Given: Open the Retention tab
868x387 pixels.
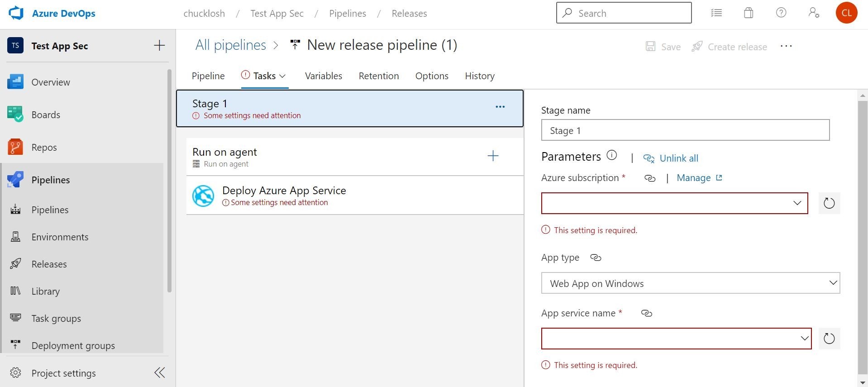Looking at the screenshot, I should (379, 76).
